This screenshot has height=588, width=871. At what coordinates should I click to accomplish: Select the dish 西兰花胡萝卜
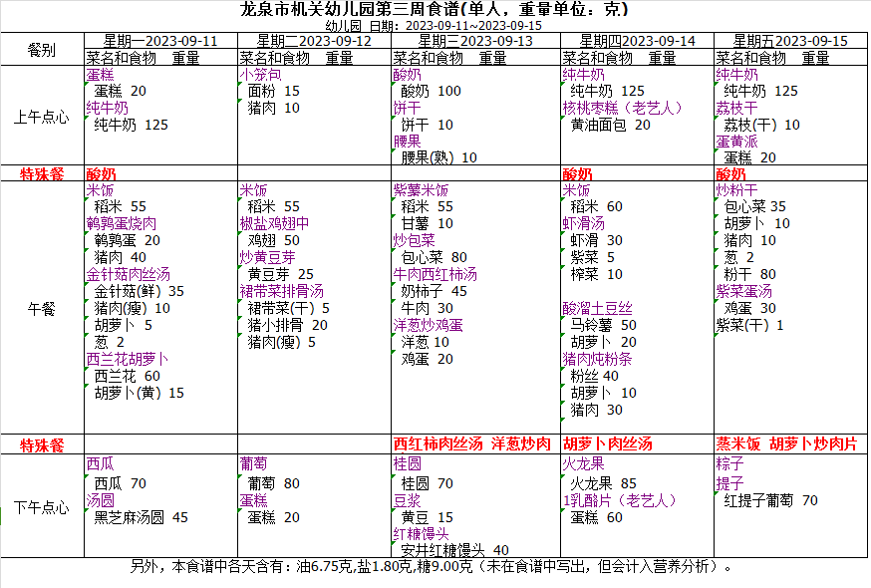128,359
